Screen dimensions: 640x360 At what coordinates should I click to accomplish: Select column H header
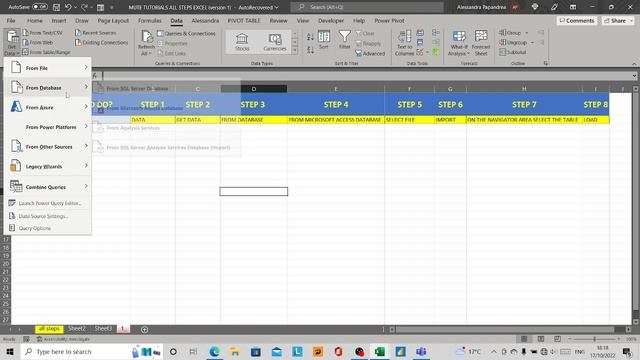tap(524, 89)
